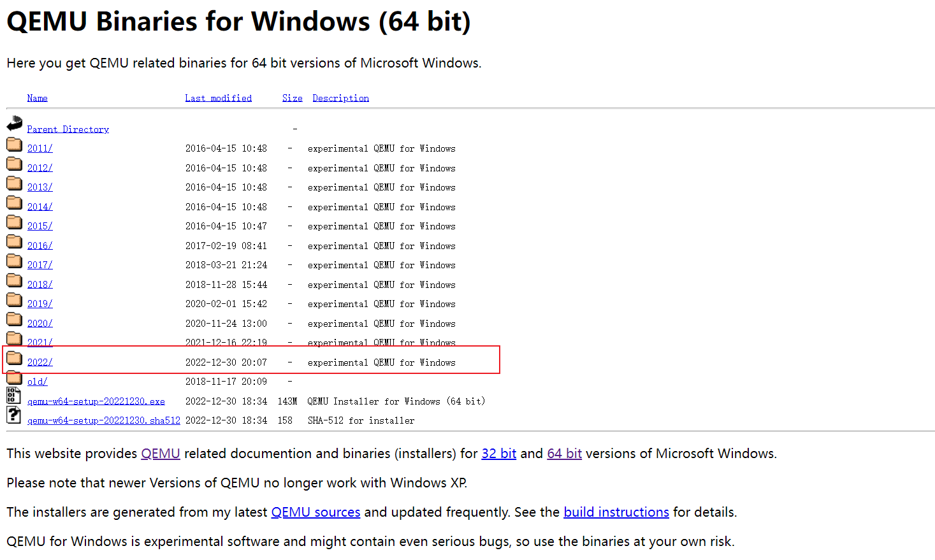This screenshot has height=560, width=935.
Task: Click 'SHA-512 for installer' description
Action: tap(361, 420)
